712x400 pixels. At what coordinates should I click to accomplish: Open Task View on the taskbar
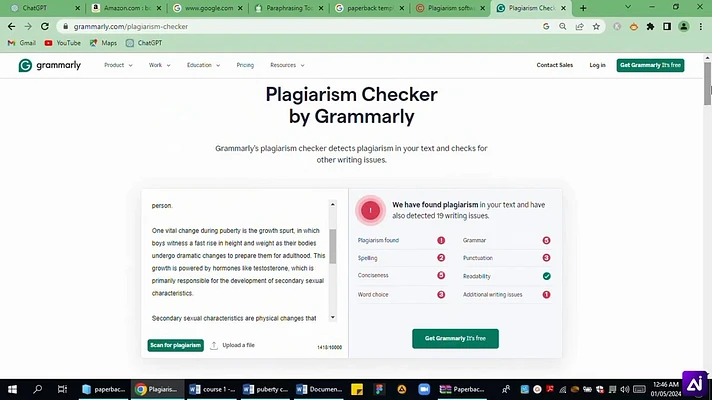tap(62, 389)
